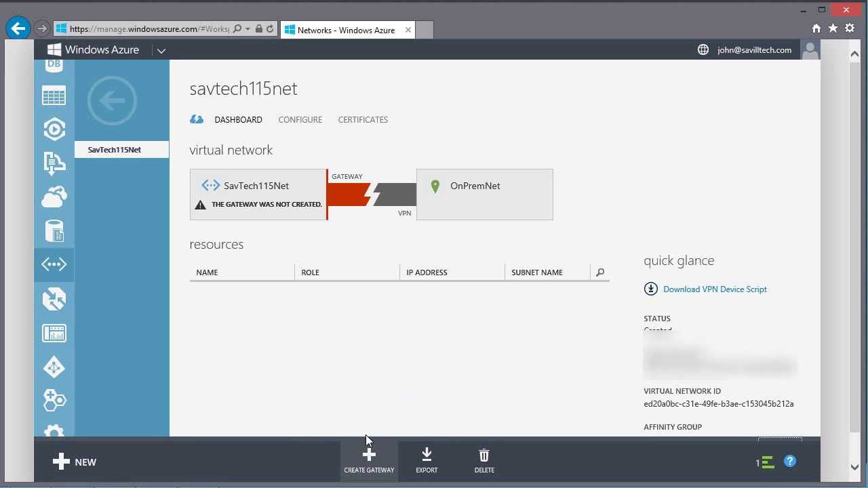Select the Networks sidebar icon
The width and height of the screenshot is (868, 488).
click(x=54, y=264)
